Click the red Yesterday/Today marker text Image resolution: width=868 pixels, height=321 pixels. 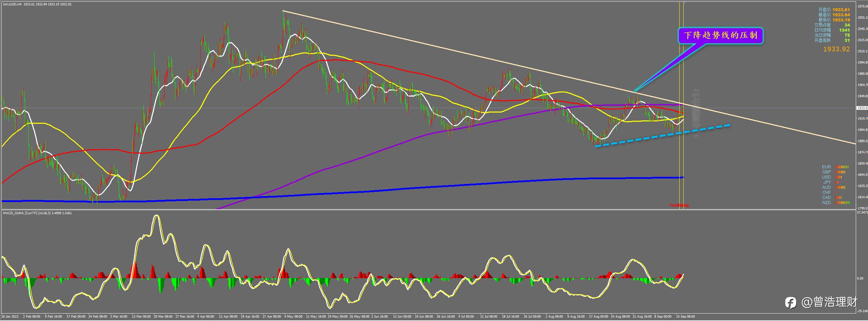click(x=679, y=205)
